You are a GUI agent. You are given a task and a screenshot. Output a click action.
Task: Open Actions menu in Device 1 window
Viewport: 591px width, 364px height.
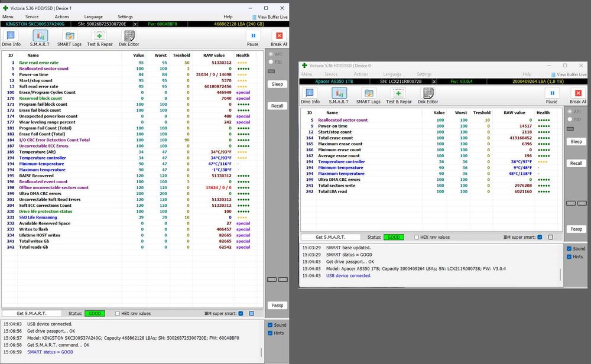(x=62, y=17)
